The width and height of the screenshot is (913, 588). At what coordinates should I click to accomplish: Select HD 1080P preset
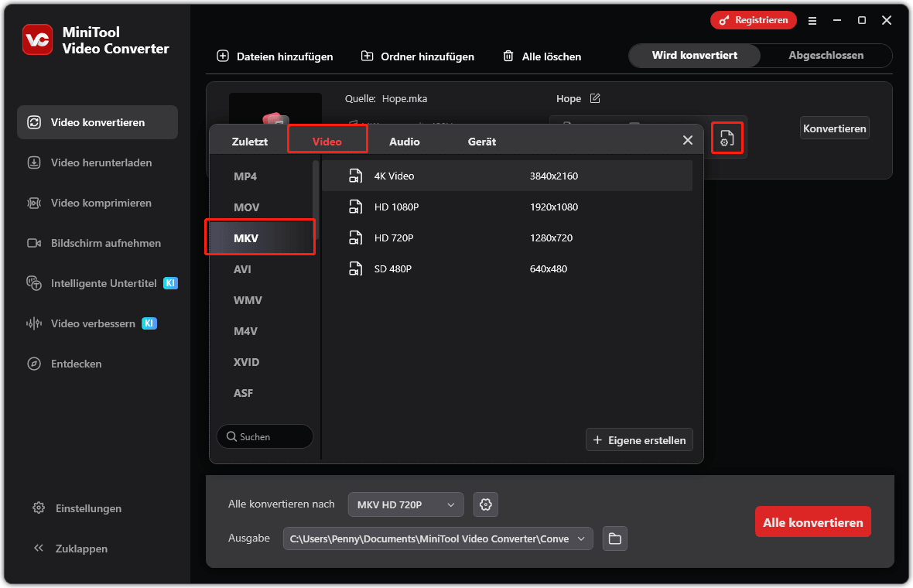click(x=507, y=207)
